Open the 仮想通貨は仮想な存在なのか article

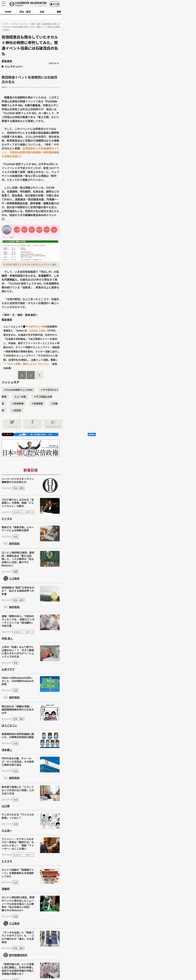18,591
